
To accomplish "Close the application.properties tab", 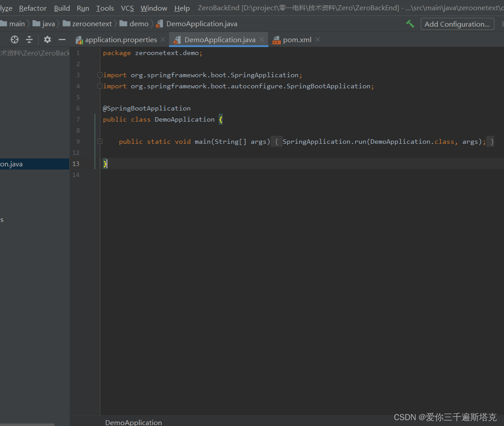I will [x=163, y=39].
